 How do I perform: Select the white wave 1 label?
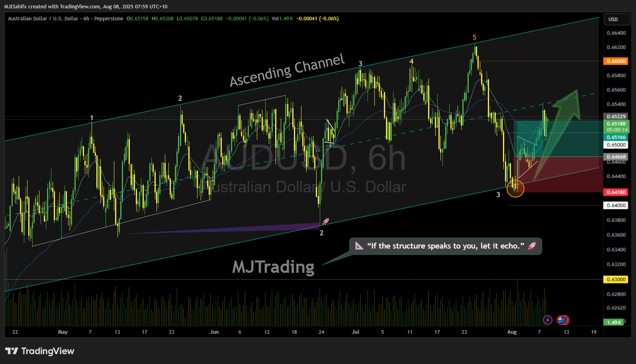(x=92, y=118)
